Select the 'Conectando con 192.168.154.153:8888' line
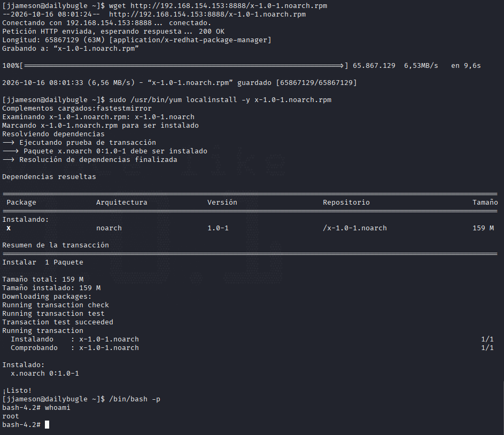 107,23
